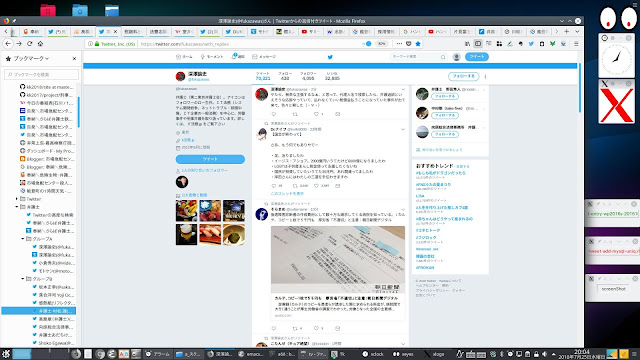Collapse the 弁護士 bookmark folder
The width and height of the screenshot is (640, 360).
(x=17, y=207)
